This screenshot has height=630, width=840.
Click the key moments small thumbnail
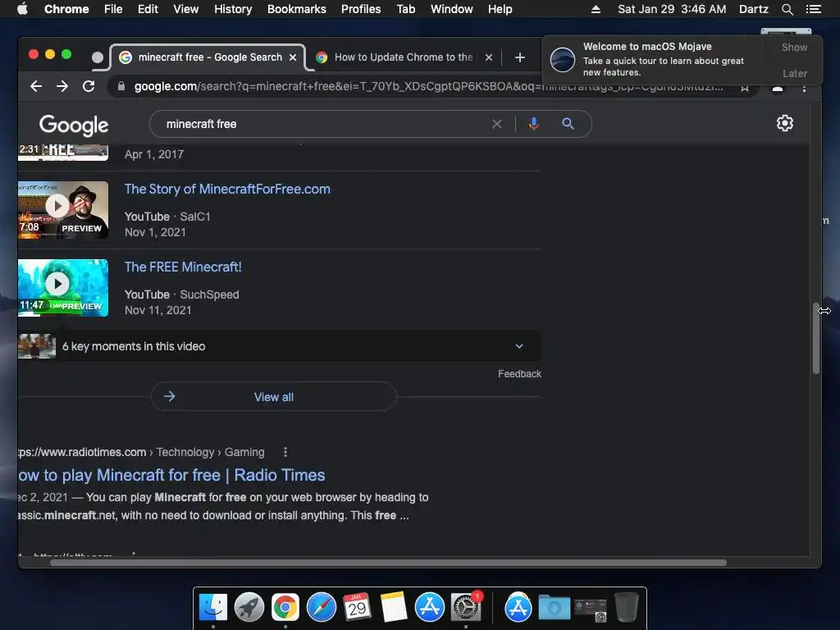[36, 347]
